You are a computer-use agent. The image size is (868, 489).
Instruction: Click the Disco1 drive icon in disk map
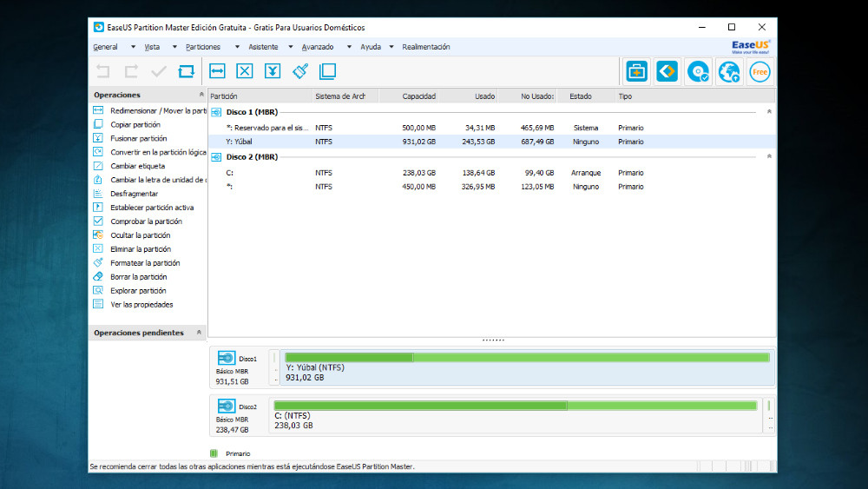pos(227,358)
